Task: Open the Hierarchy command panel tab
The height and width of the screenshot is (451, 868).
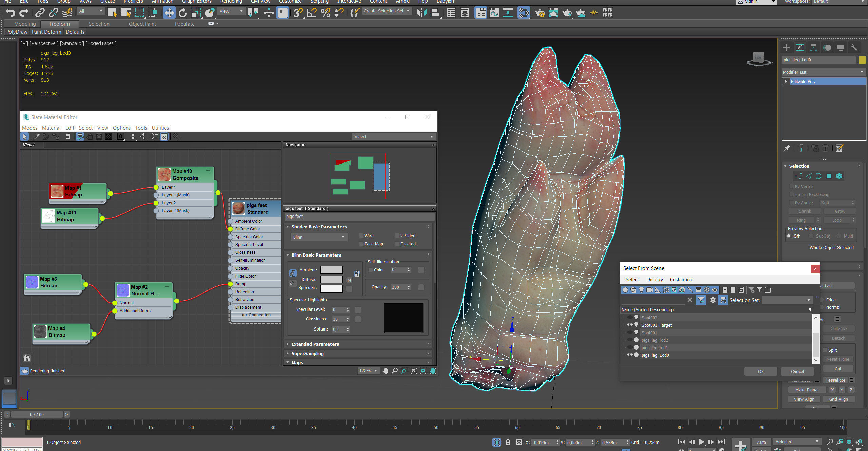Action: click(813, 48)
